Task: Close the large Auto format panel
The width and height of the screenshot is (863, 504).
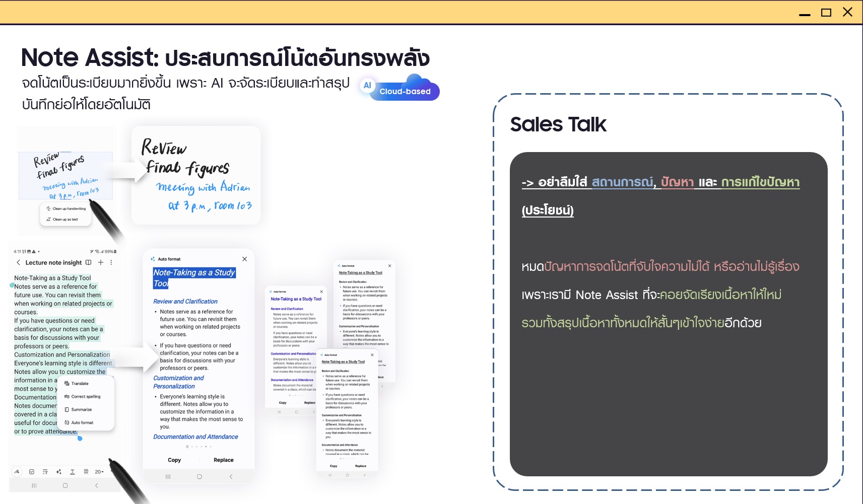Action: pos(244,259)
